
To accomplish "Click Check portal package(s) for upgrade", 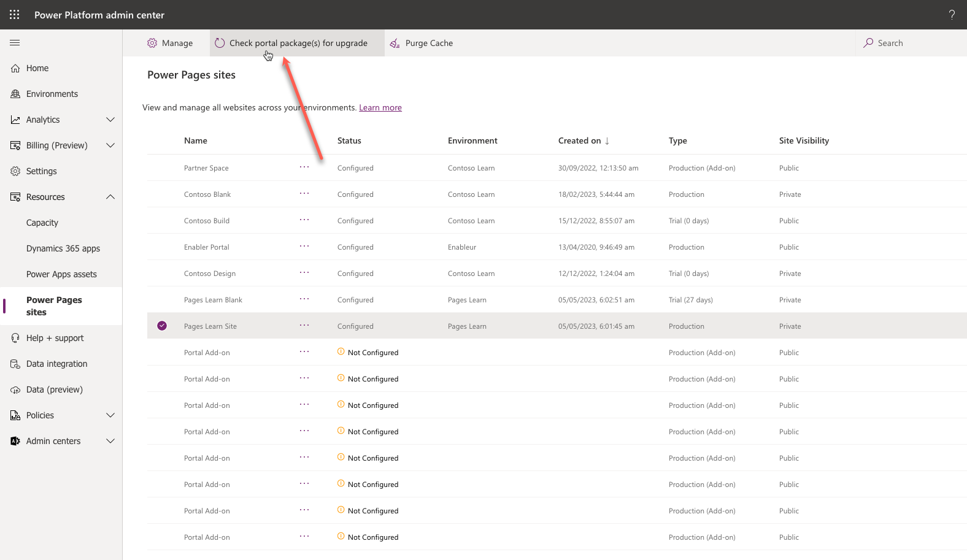I will point(297,43).
